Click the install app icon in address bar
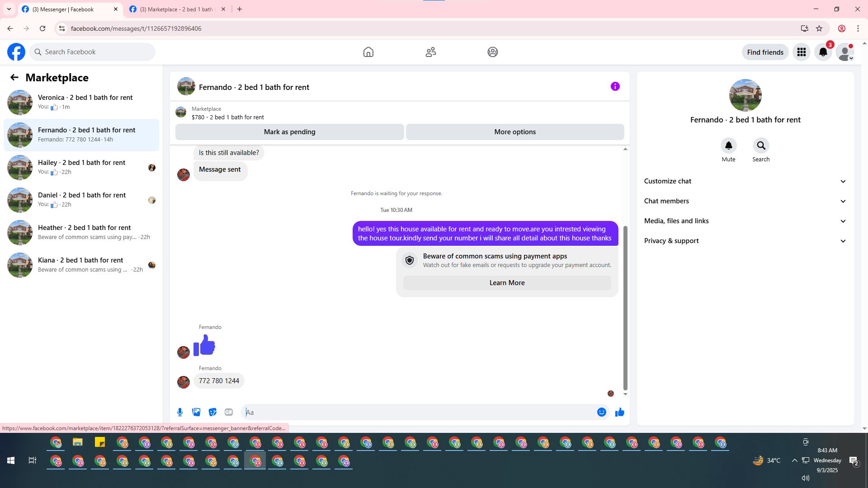The height and width of the screenshot is (488, 868). tap(804, 28)
